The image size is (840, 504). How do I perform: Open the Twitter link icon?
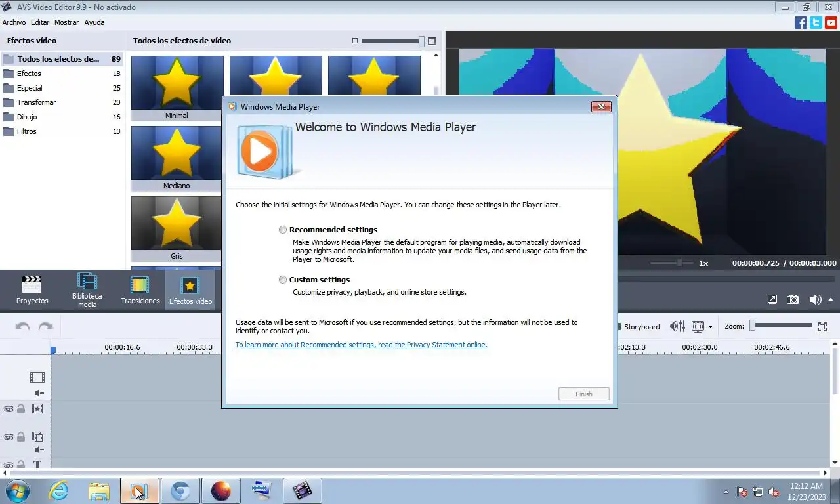pyautogui.click(x=816, y=22)
